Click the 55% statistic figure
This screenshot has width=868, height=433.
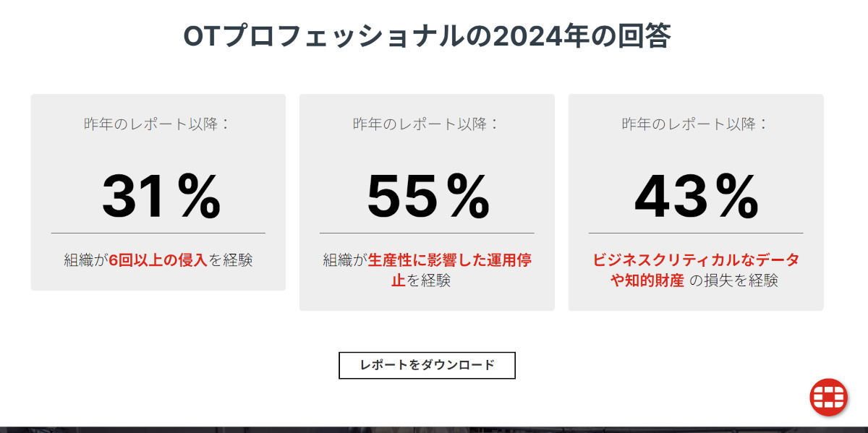pyautogui.click(x=428, y=197)
